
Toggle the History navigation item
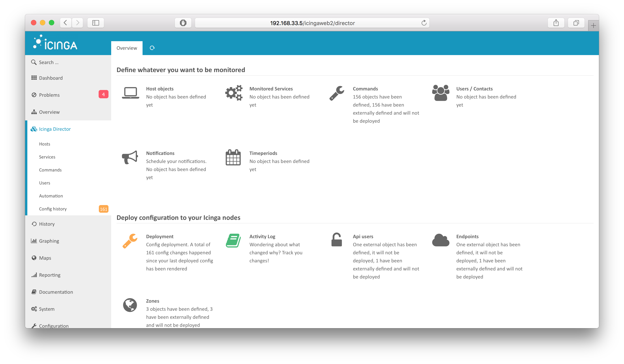pos(46,224)
